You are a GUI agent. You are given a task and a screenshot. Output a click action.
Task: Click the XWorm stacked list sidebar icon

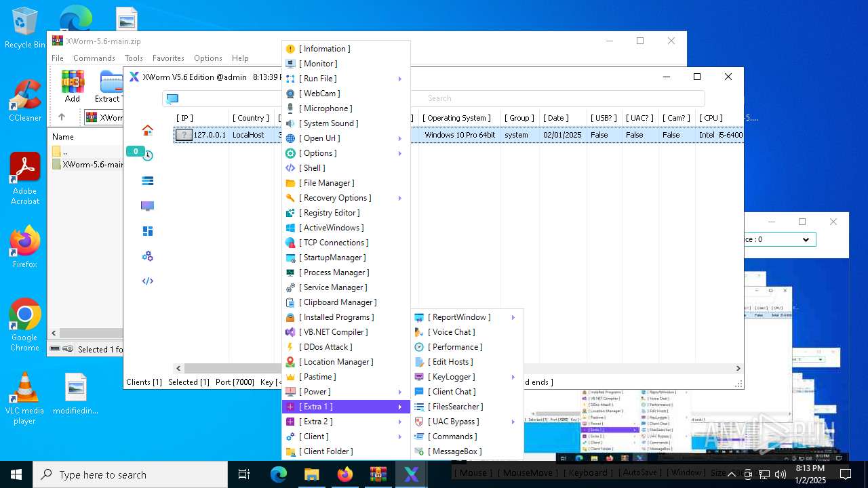coord(147,181)
